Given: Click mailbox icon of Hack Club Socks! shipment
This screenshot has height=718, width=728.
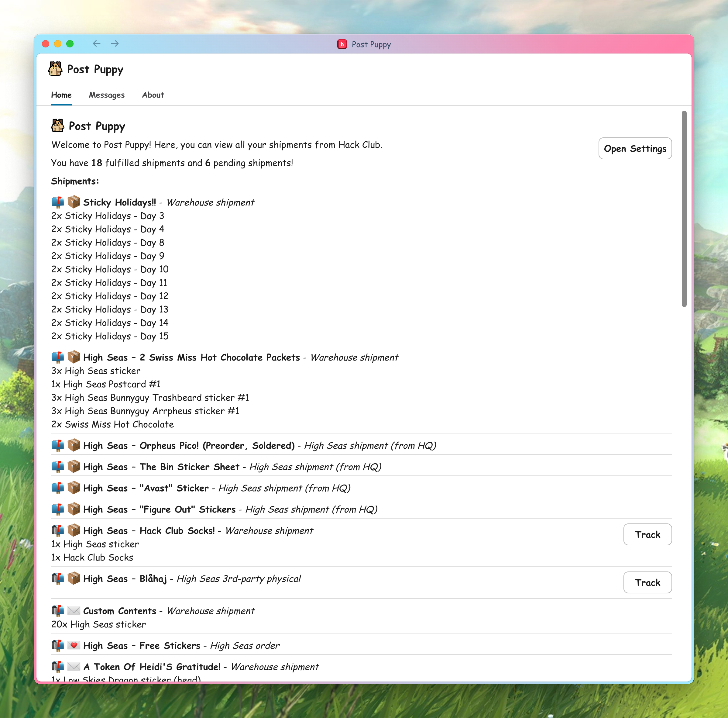Looking at the screenshot, I should click(x=58, y=530).
